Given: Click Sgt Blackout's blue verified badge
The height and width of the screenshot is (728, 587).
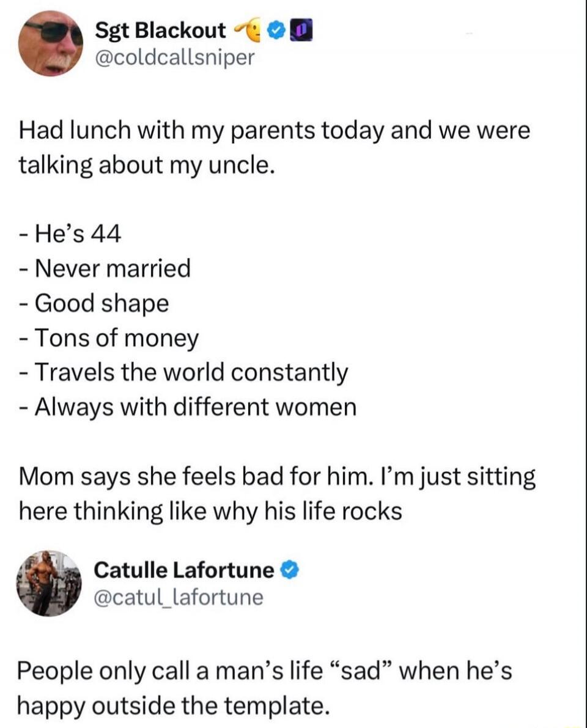Looking at the screenshot, I should 275,30.
